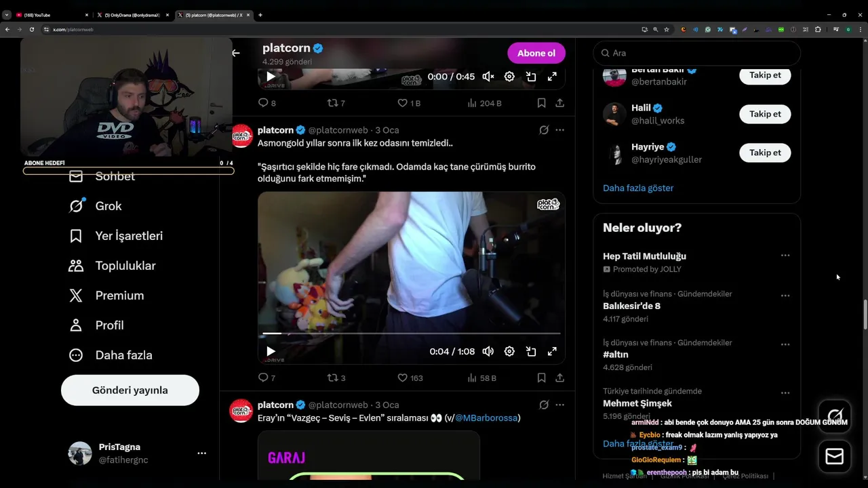Follow Bertan Bakır with Takip et

(765, 75)
